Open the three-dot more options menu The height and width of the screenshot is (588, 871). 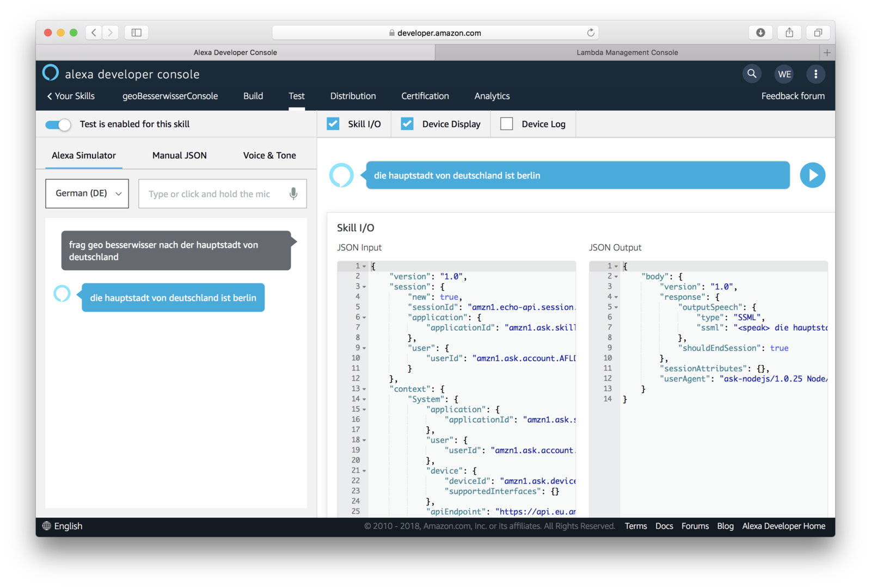pyautogui.click(x=815, y=74)
